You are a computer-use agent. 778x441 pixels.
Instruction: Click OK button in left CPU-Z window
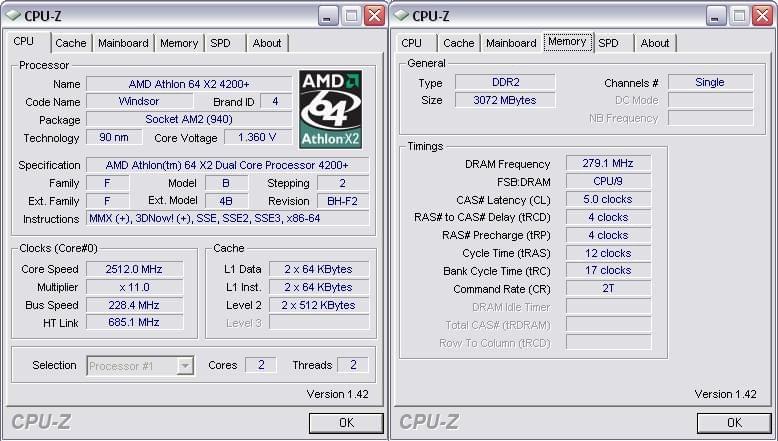pos(346,423)
